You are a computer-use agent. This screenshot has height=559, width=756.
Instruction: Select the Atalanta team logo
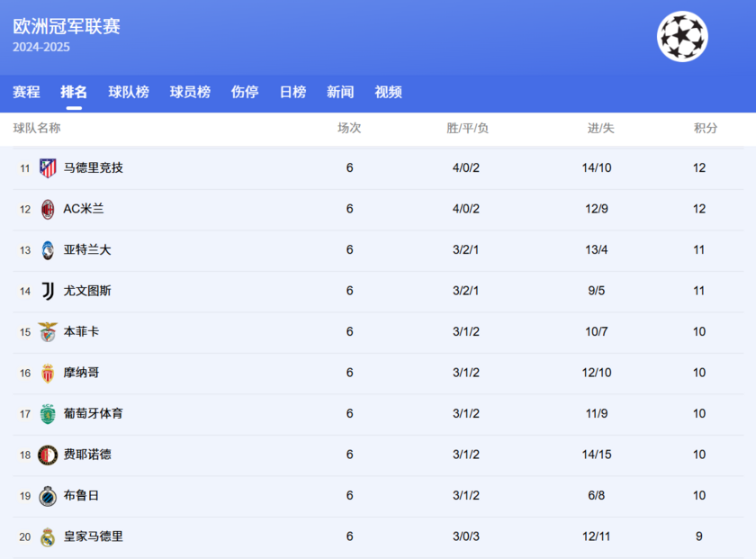(x=47, y=249)
